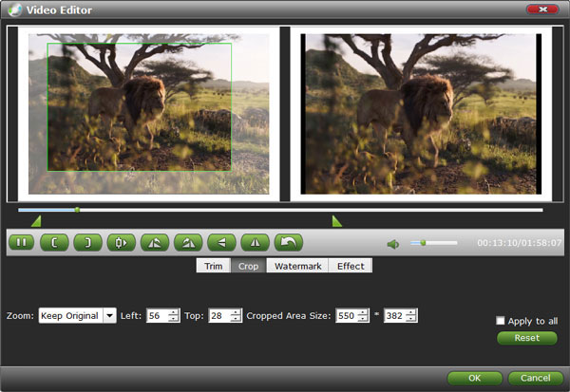Click the cropped width field 550
This screenshot has width=570, height=392.
coord(347,315)
